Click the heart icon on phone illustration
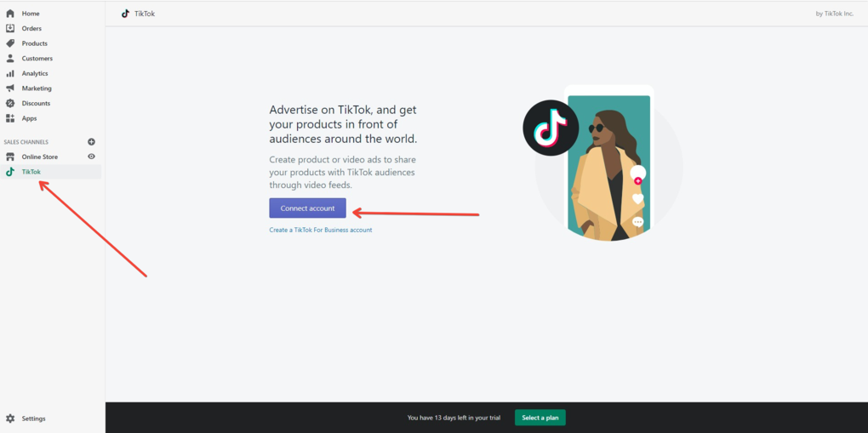 (x=637, y=199)
